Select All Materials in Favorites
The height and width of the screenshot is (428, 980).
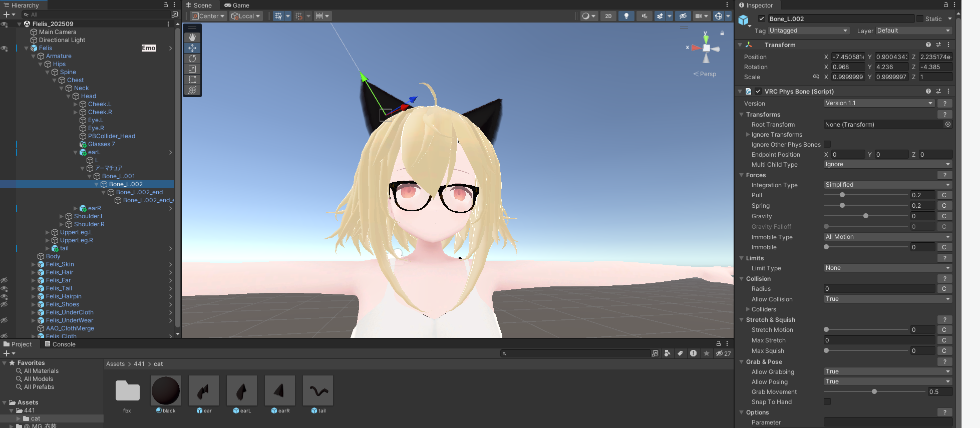point(41,371)
